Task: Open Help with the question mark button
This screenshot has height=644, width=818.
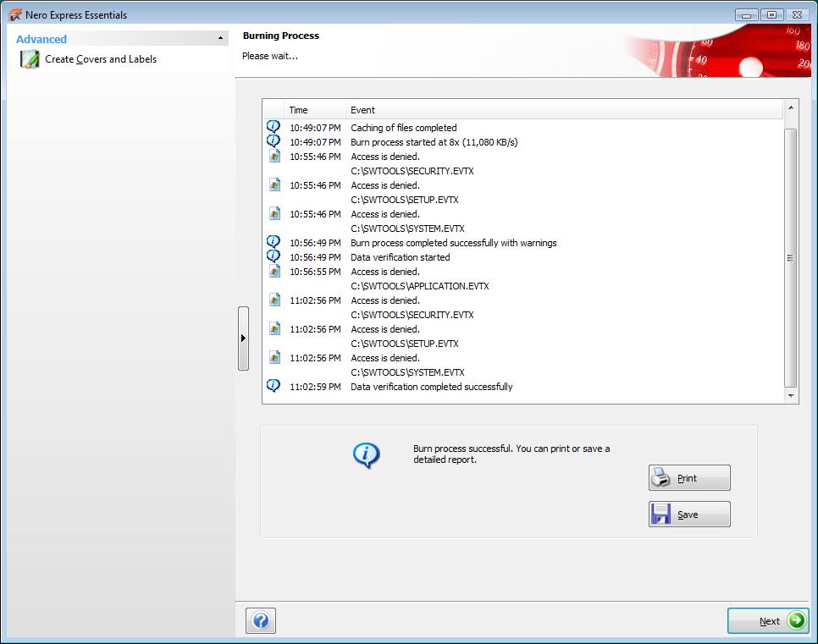Action: coord(260,620)
